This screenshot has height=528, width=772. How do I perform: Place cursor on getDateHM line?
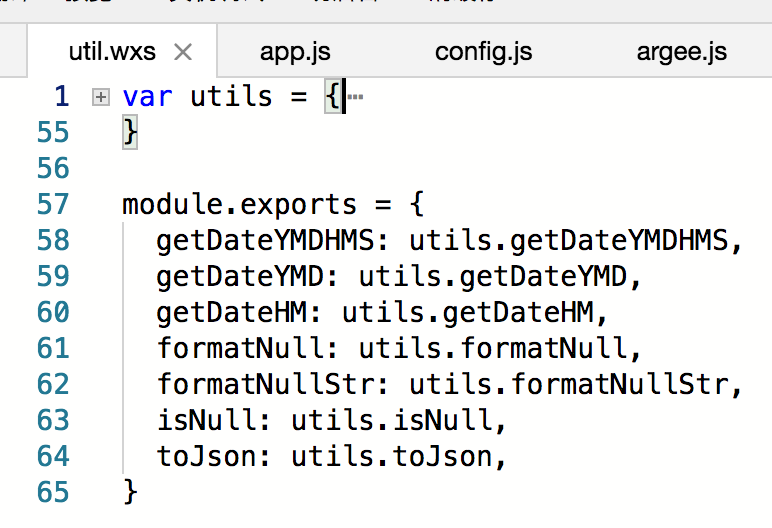(x=382, y=313)
